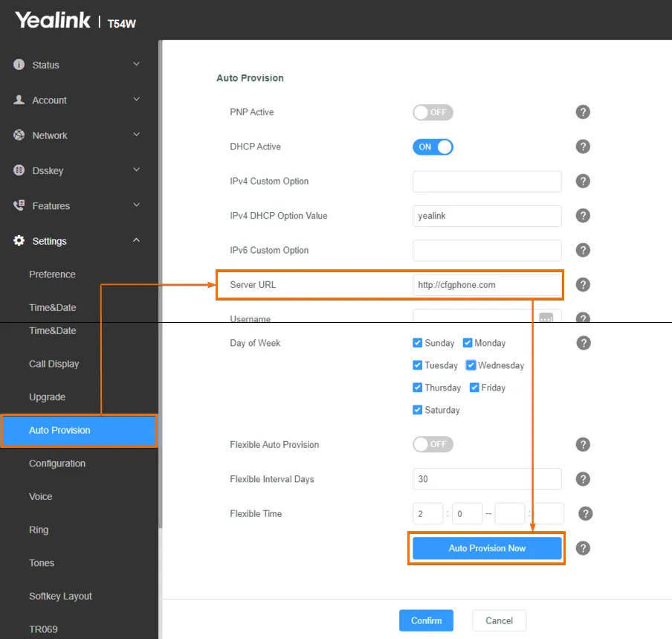Viewport: 672px width, 639px height.
Task: Select Auto Provision menu item
Action: pyautogui.click(x=80, y=431)
